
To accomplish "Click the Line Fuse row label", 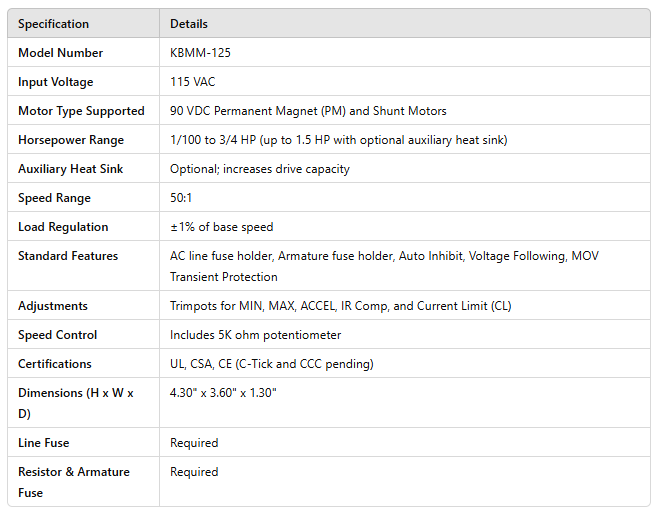I will click(x=44, y=442).
